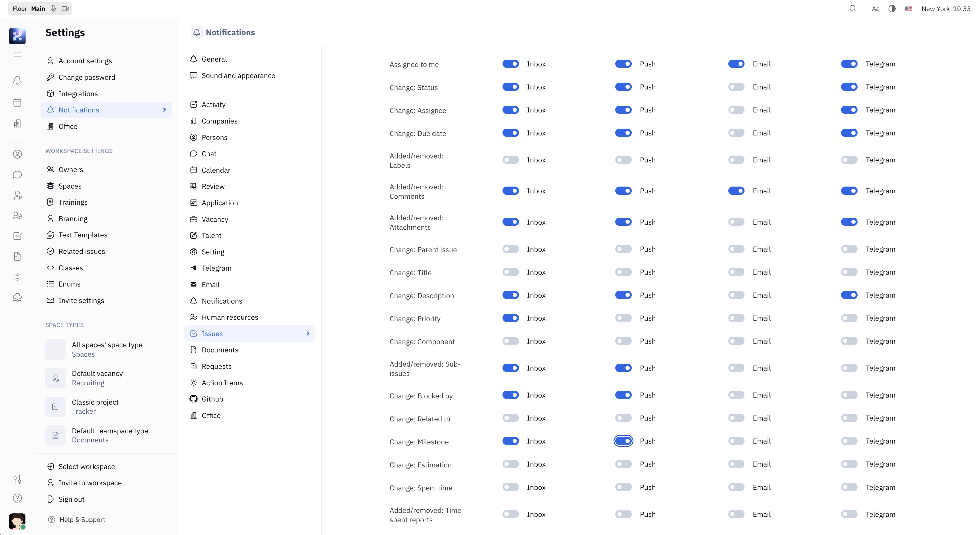Click Sign out
The height and width of the screenshot is (535, 980).
click(x=71, y=499)
